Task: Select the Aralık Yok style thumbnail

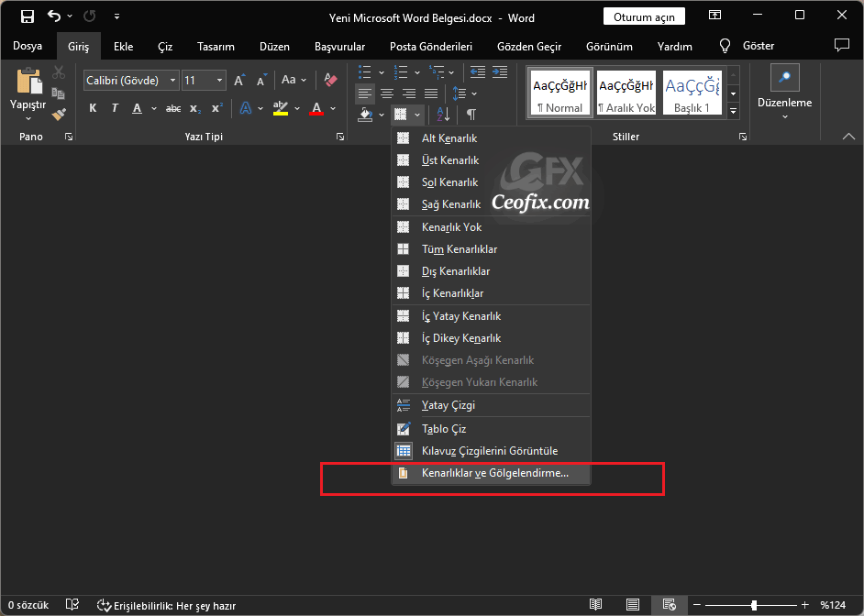Action: (x=626, y=92)
